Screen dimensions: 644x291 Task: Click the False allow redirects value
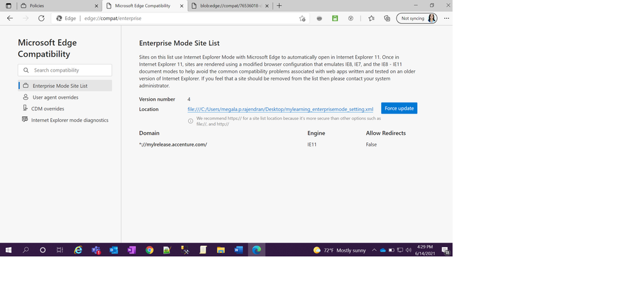(371, 145)
